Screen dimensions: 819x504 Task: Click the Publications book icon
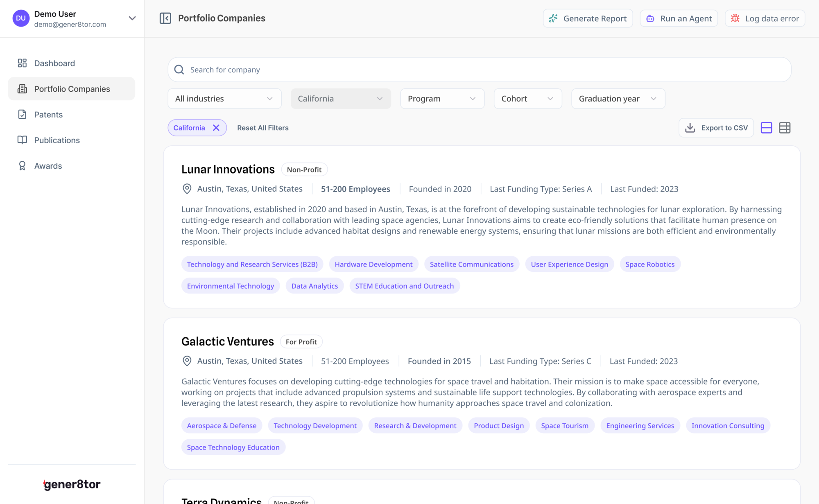22,140
